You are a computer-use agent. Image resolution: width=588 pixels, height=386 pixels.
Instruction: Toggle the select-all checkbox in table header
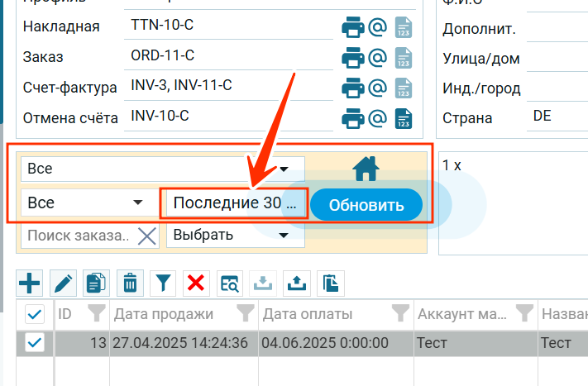click(x=35, y=314)
